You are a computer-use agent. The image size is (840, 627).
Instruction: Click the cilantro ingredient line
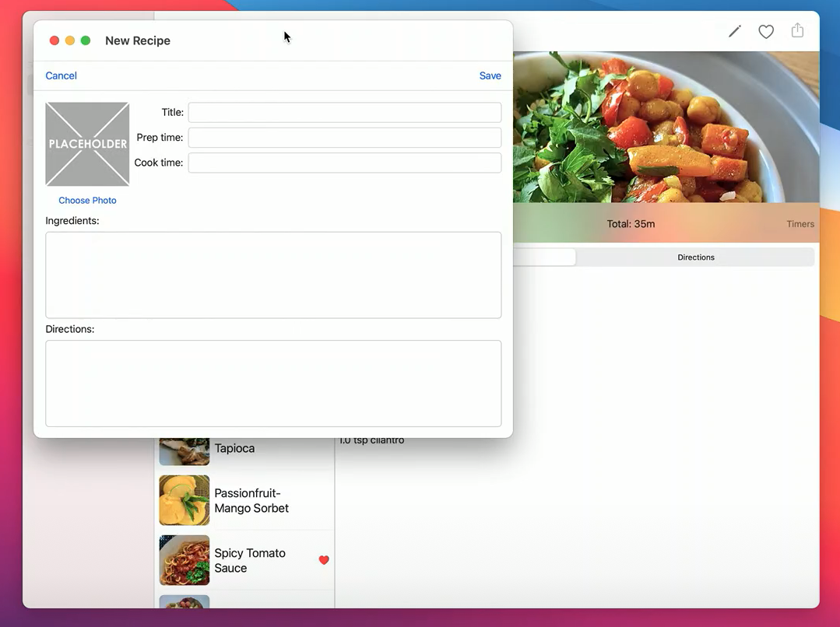click(x=372, y=440)
